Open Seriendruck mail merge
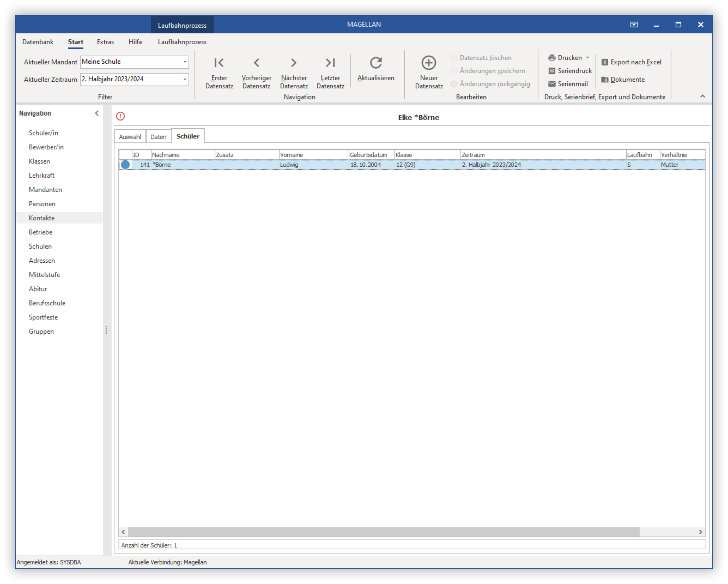Image resolution: width=728 pixels, height=584 pixels. coord(570,71)
